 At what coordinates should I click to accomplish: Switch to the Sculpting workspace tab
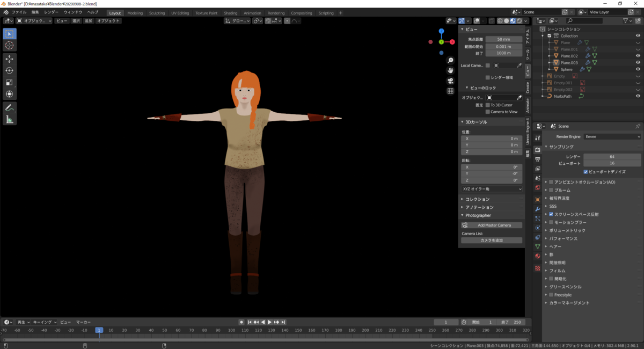click(157, 13)
